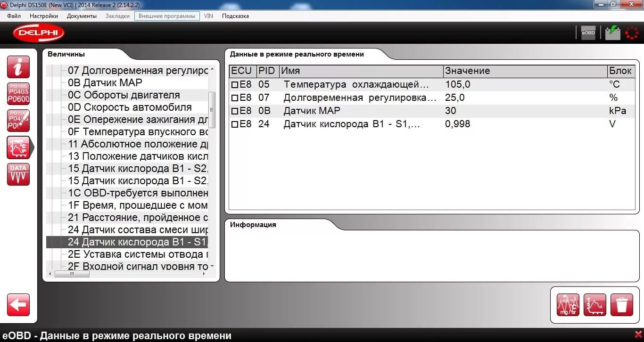Click the Информация panel tab header
The width and height of the screenshot is (644, 342).
253,225
